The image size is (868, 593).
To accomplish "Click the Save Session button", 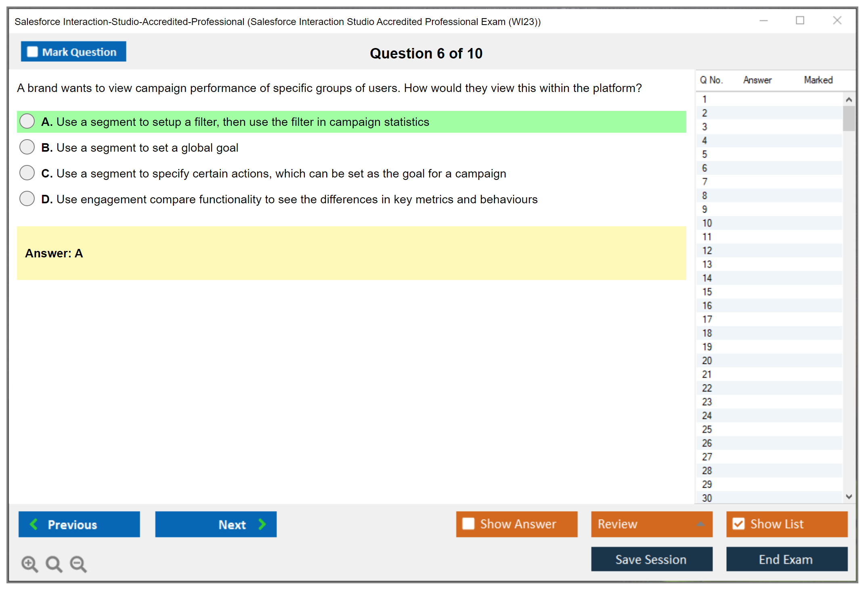I will 651,559.
